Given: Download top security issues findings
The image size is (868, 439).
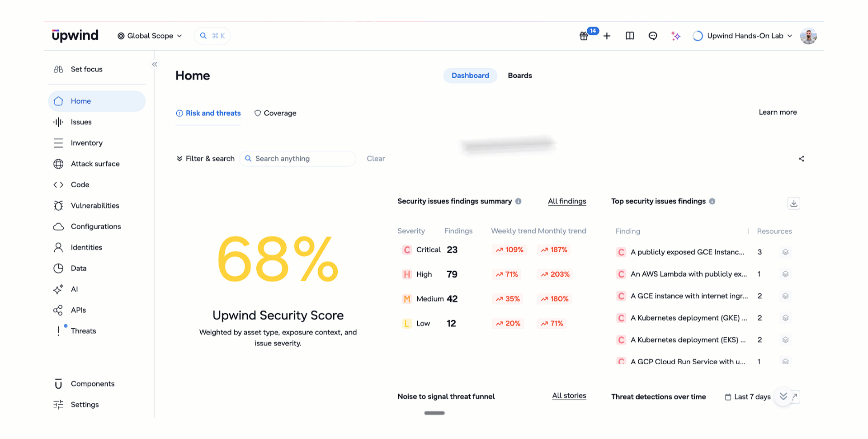Looking at the screenshot, I should pos(794,203).
